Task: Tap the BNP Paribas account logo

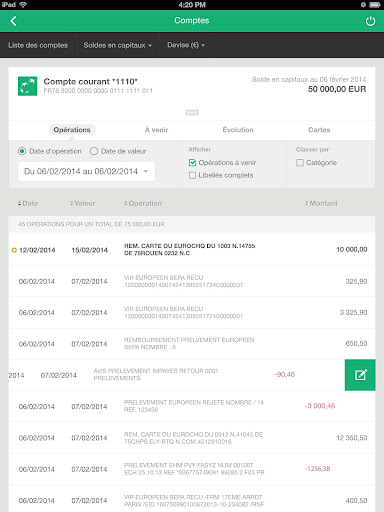Action: coord(27,86)
